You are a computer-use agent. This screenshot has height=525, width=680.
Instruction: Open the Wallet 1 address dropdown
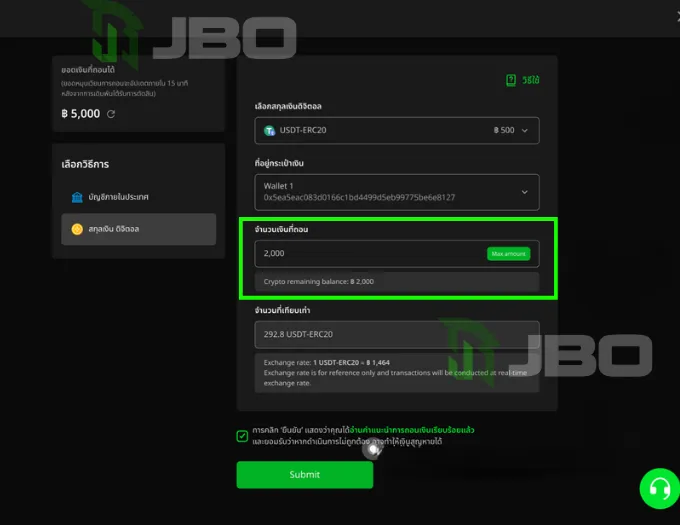[x=397, y=192]
